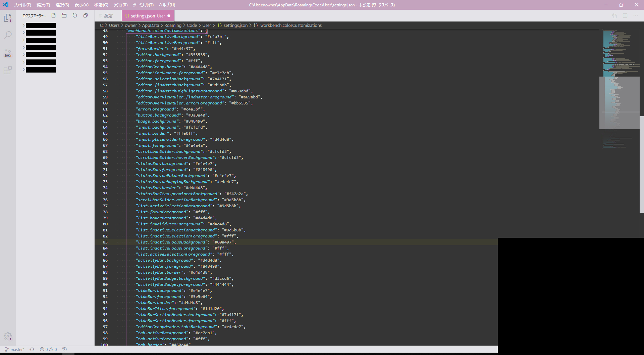Screen dimensions: 644x355
Task: Open the Extensions view icon
Action: pyautogui.click(x=8, y=70)
